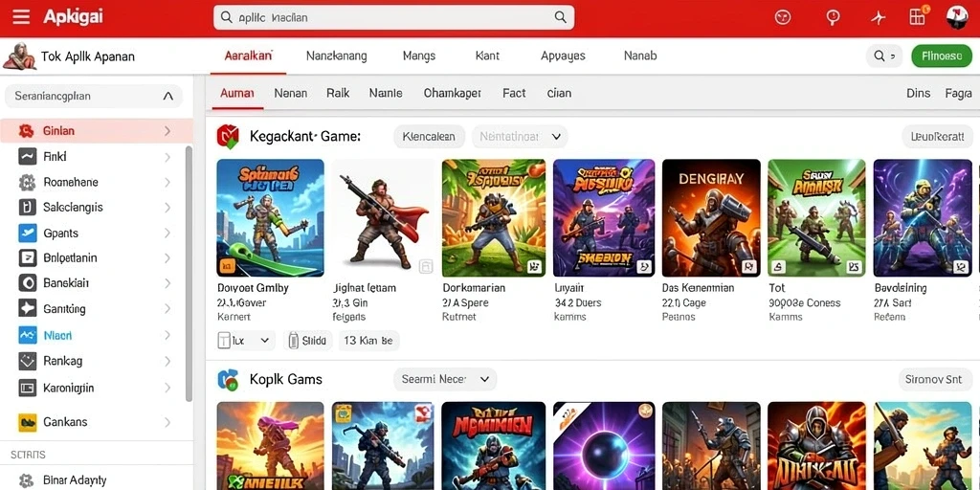Click the Roanehene gear icon
The image size is (980, 490).
click(27, 183)
